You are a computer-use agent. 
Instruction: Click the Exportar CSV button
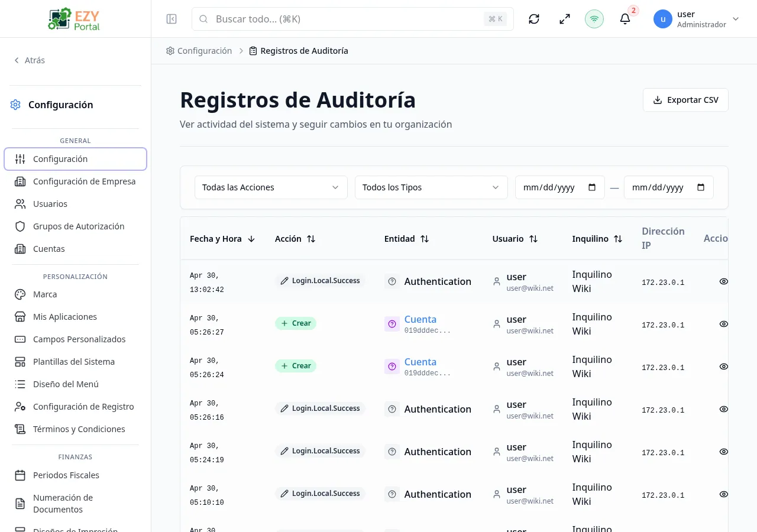[685, 100]
